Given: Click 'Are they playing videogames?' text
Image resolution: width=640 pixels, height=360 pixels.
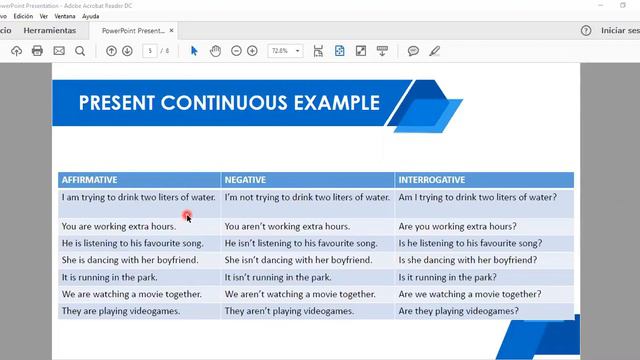Looking at the screenshot, I should pos(459,311).
